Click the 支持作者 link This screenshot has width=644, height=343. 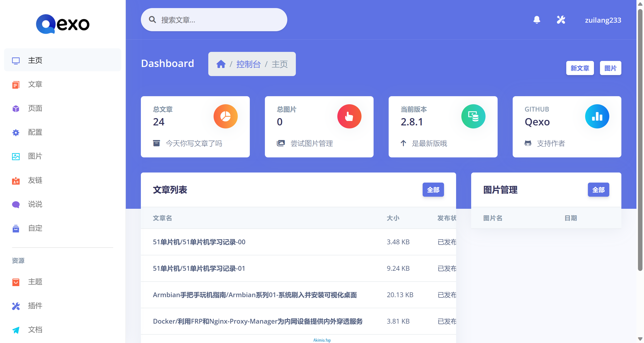551,143
